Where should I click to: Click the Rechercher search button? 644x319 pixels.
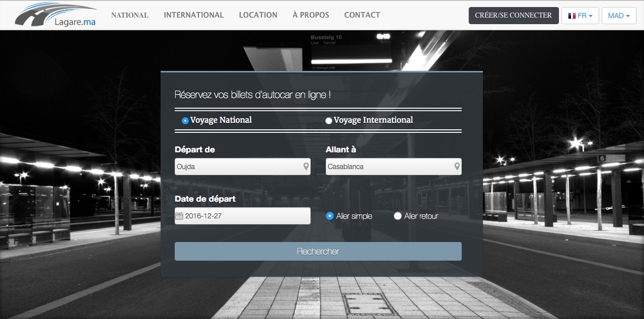pos(318,251)
